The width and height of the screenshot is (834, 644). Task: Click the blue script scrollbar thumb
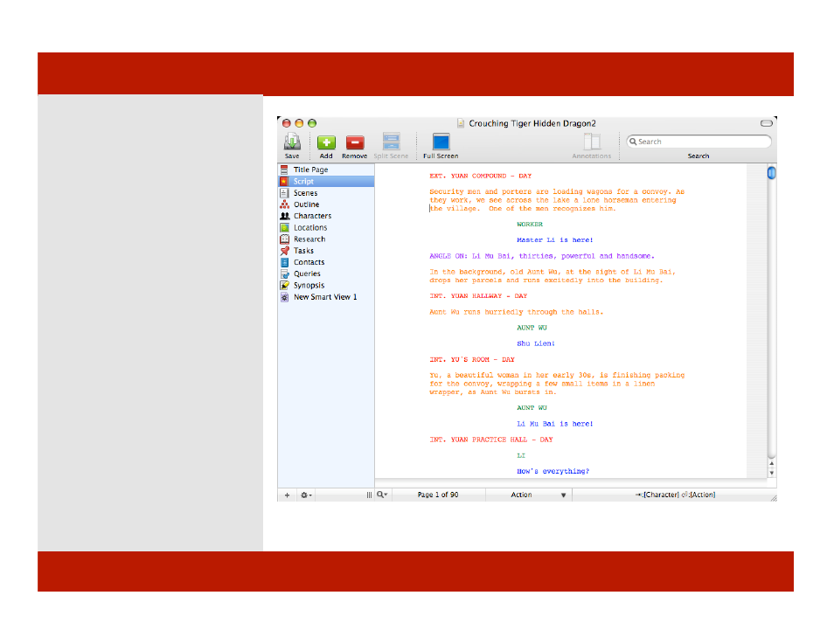point(771,173)
